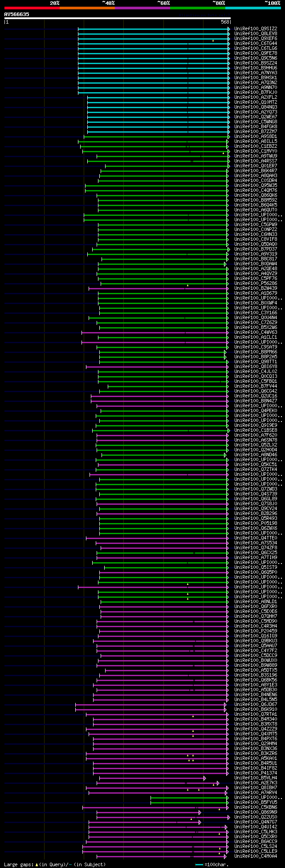
Task: Select label UniRef100_A7TIH9
Action: (x=256, y=558)
